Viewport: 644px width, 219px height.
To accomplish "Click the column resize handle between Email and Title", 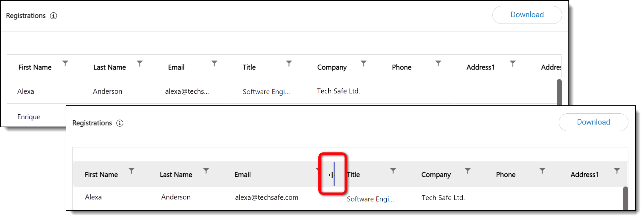I will 334,174.
